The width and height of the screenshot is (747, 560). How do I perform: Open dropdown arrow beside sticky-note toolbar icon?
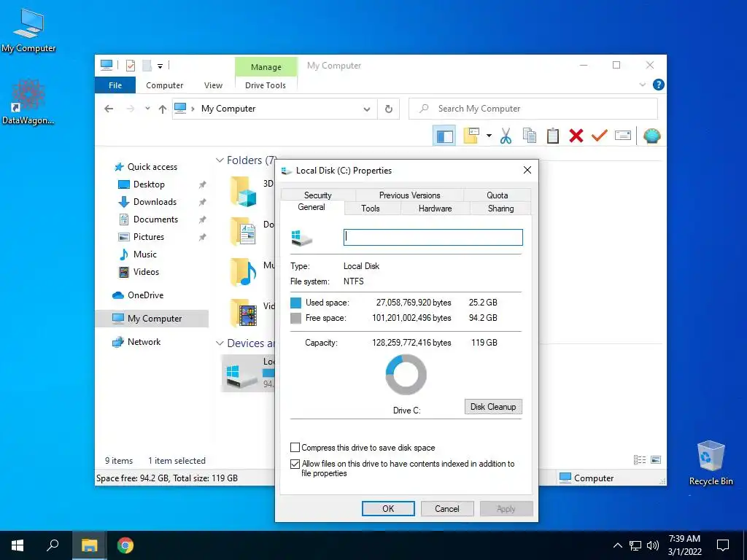tap(489, 136)
